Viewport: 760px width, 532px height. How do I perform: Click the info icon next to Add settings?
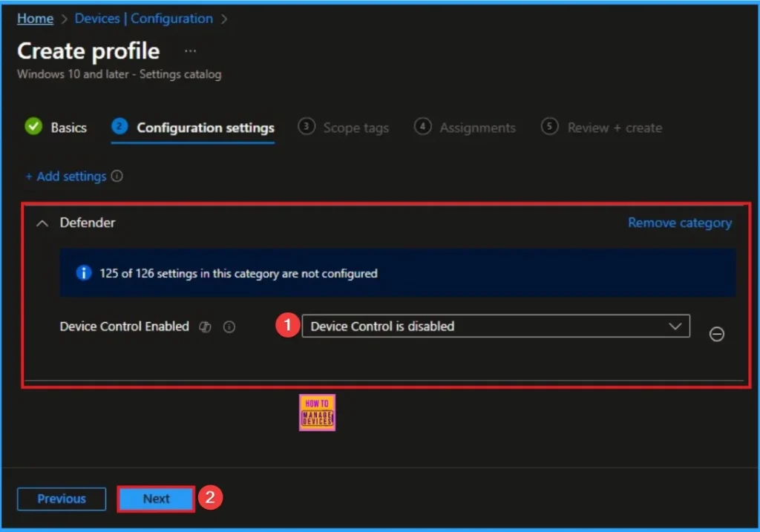[x=118, y=176]
